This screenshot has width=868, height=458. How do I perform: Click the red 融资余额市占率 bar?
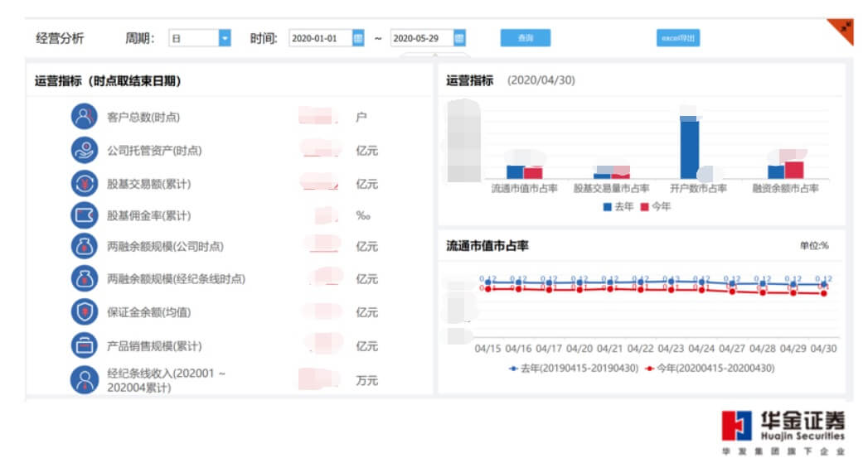coord(794,170)
